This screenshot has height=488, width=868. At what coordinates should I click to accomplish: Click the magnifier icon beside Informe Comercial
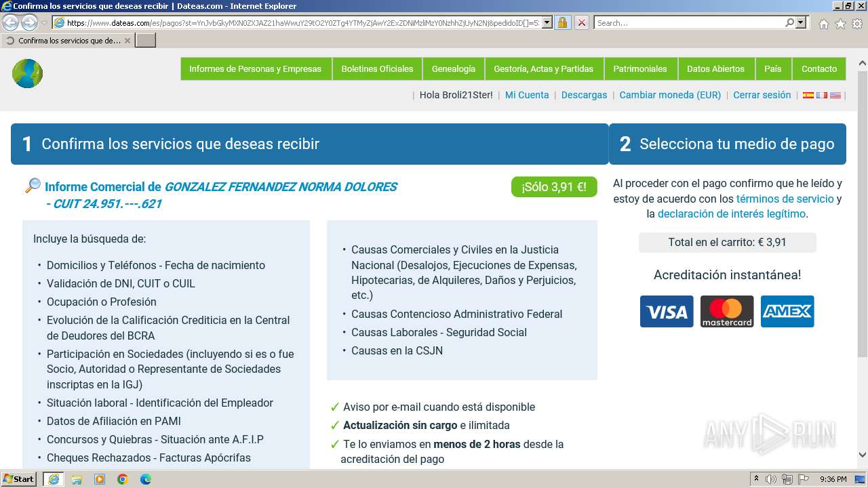(x=33, y=185)
